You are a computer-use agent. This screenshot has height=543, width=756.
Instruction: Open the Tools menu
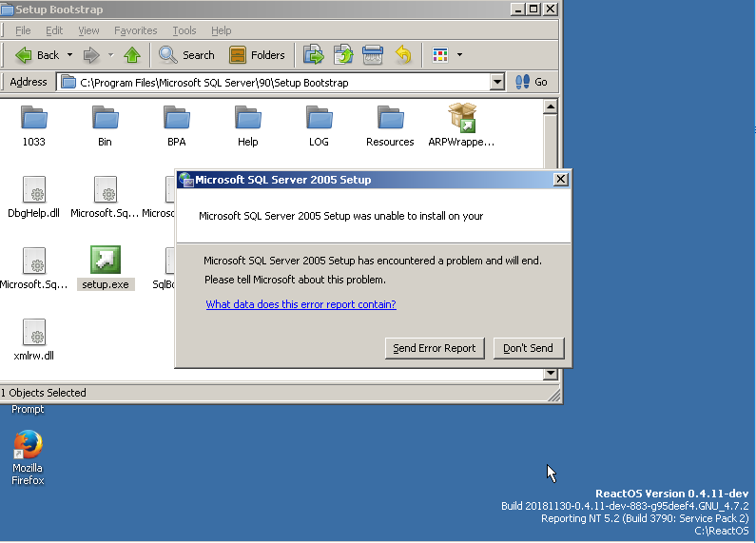tap(184, 30)
